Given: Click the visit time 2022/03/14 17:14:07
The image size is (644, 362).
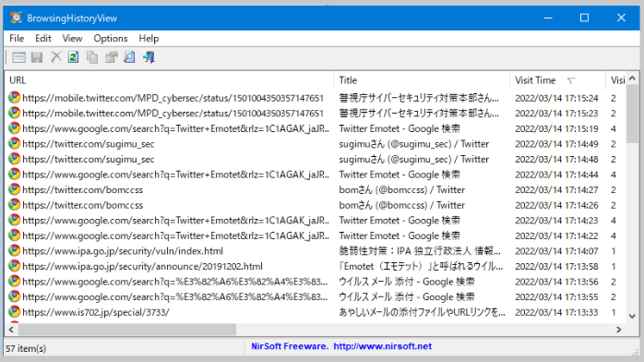Looking at the screenshot, I should click(556, 251).
